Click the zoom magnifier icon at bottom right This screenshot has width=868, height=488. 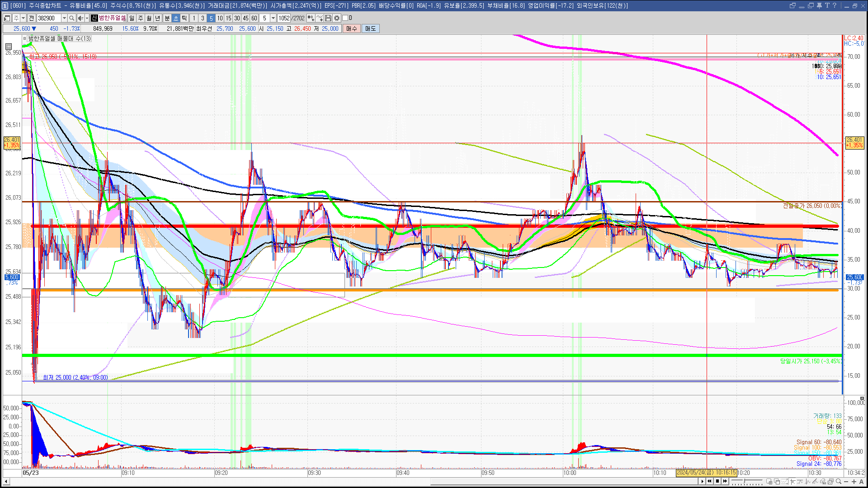pos(839,482)
